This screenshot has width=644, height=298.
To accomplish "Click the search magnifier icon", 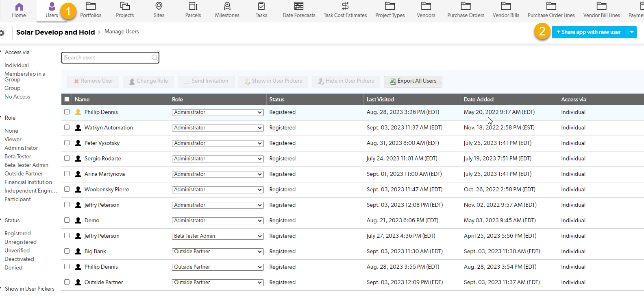I will click(x=154, y=58).
